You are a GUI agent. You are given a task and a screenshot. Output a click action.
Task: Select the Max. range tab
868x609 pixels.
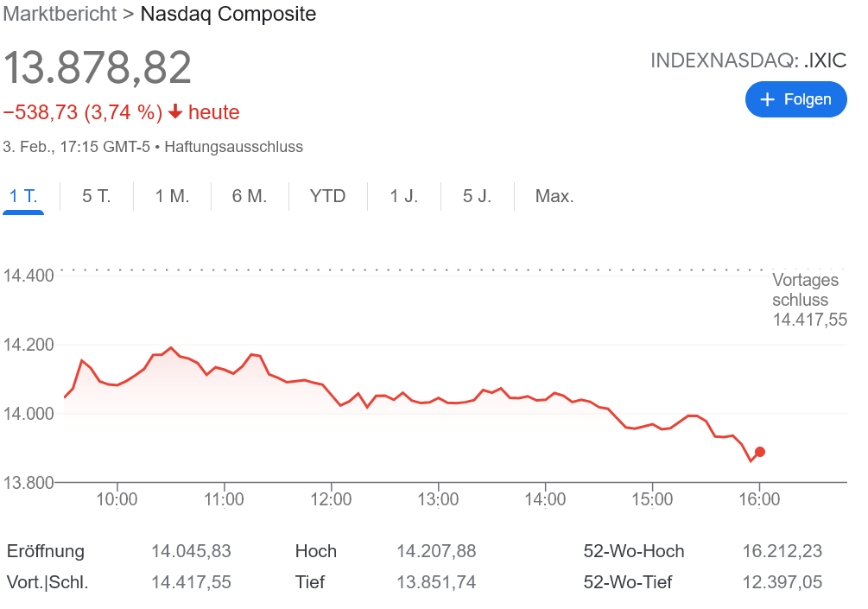click(554, 196)
